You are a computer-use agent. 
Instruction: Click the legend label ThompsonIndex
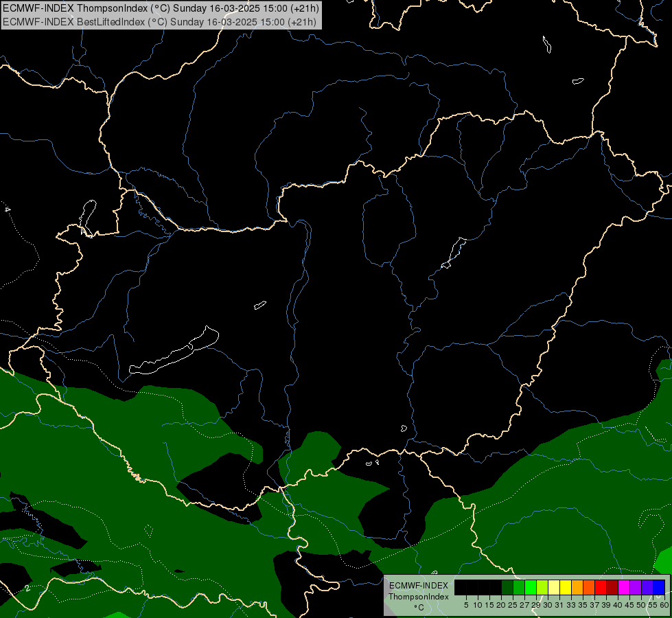(419, 597)
